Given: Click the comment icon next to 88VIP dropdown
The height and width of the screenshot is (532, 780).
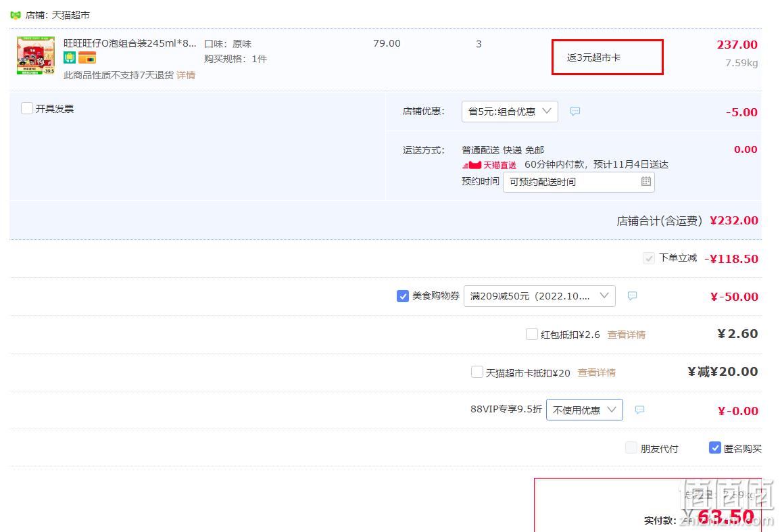Looking at the screenshot, I should click(x=639, y=410).
